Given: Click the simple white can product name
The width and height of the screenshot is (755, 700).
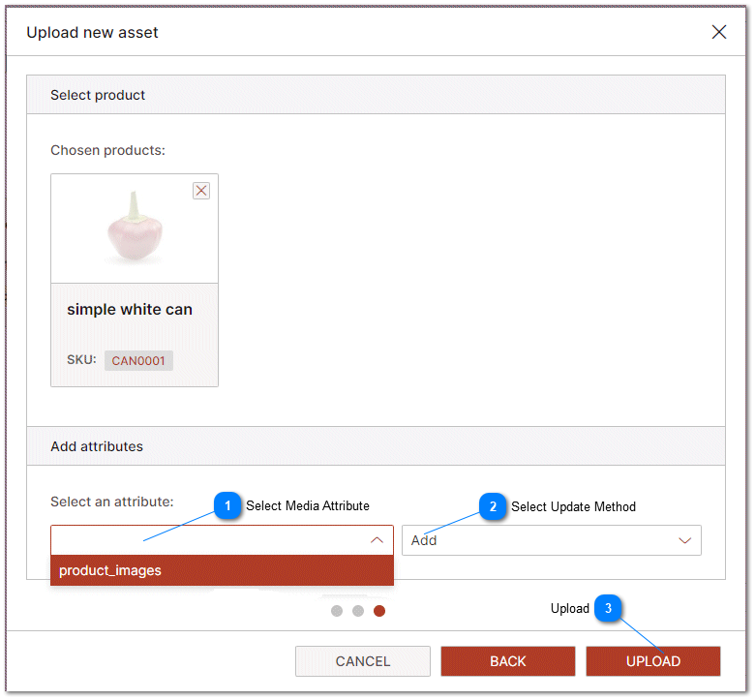Looking at the screenshot, I should (130, 309).
